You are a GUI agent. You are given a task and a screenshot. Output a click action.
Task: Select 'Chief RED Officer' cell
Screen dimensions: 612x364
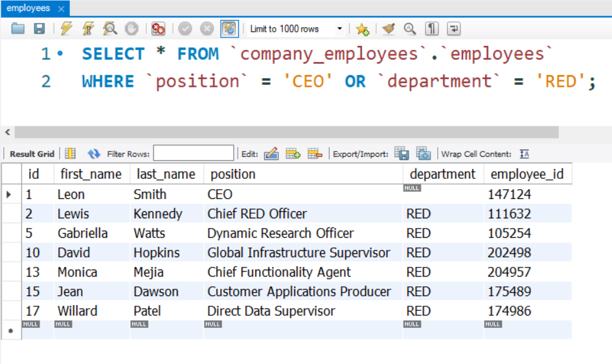(303, 214)
